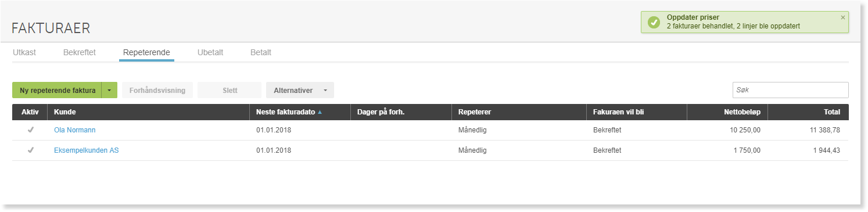The height and width of the screenshot is (212, 868).
Task: Sort by Fakuraen vil bli column
Action: click(637, 112)
